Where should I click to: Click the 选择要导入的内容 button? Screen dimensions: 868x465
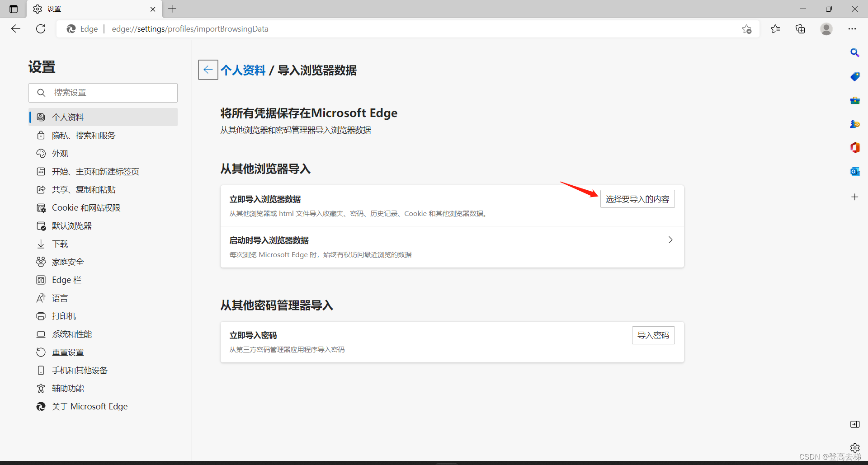click(x=637, y=199)
